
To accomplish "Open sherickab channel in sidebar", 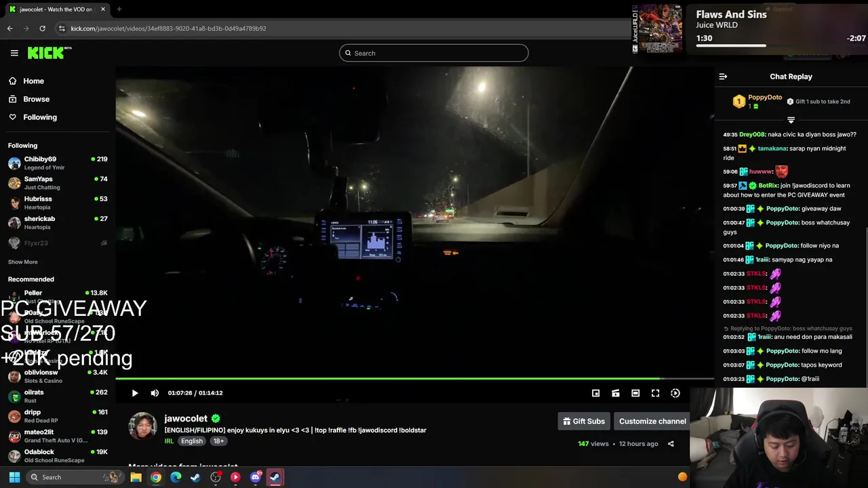I will [58, 222].
